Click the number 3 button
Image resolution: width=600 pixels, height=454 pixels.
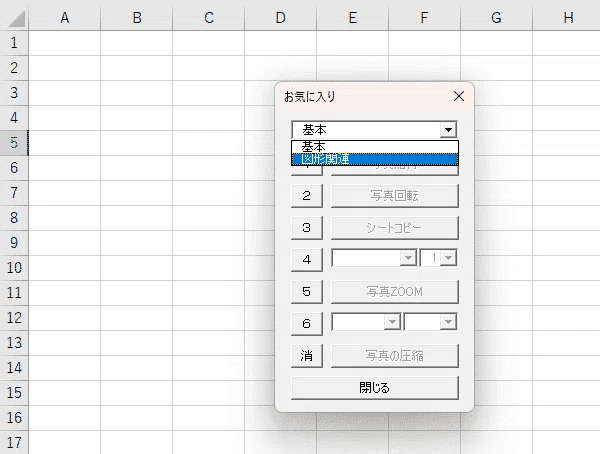click(307, 228)
